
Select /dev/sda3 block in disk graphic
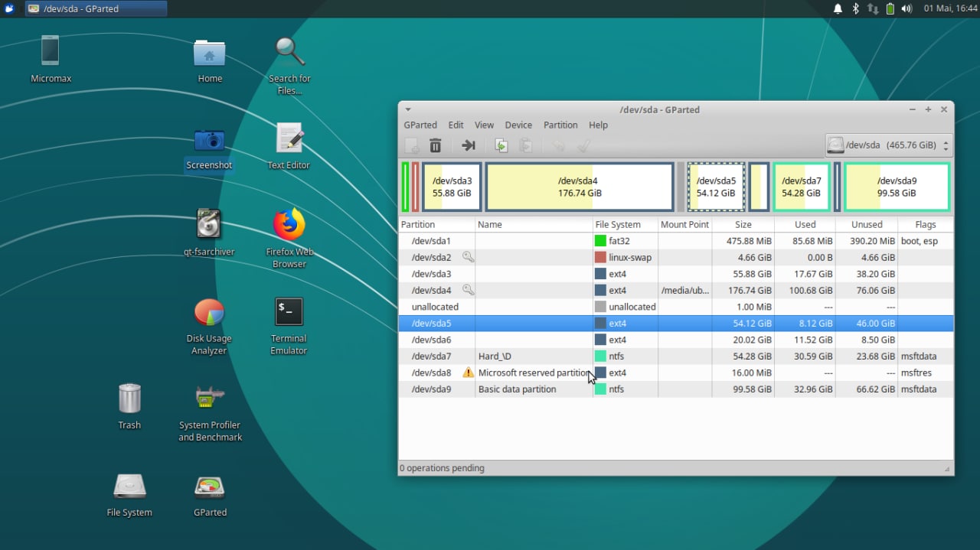452,187
